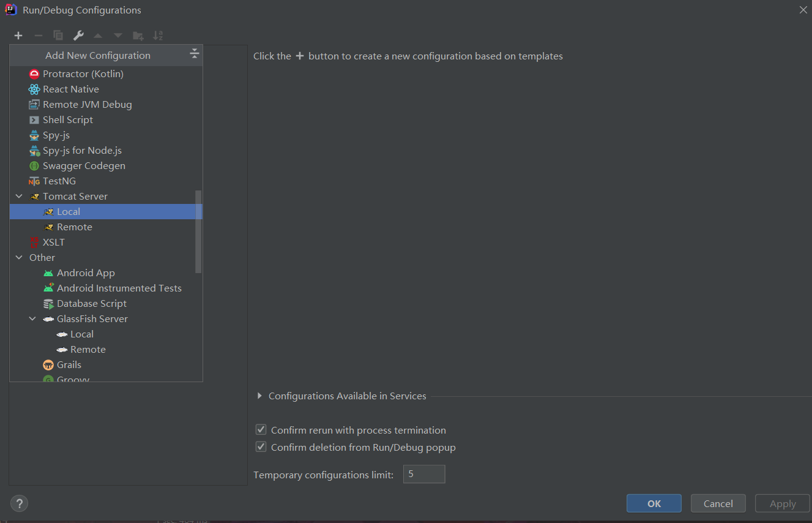812x523 pixels.
Task: Click the plus Add New Configuration toolbar button
Action: point(18,36)
